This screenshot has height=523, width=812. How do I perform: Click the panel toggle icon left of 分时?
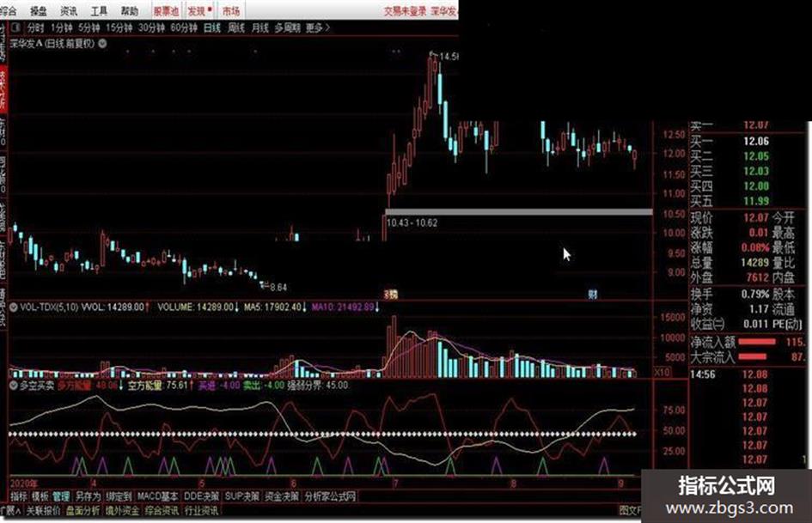[16, 27]
